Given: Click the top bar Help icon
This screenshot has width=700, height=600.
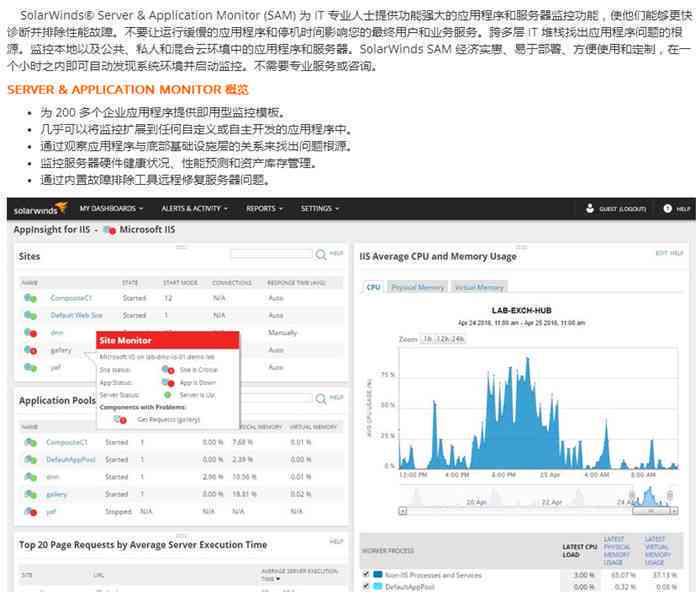Looking at the screenshot, I should click(667, 209).
